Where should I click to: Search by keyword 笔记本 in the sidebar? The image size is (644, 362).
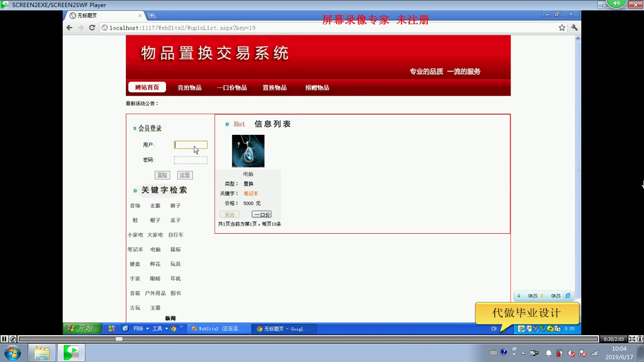tap(135, 249)
